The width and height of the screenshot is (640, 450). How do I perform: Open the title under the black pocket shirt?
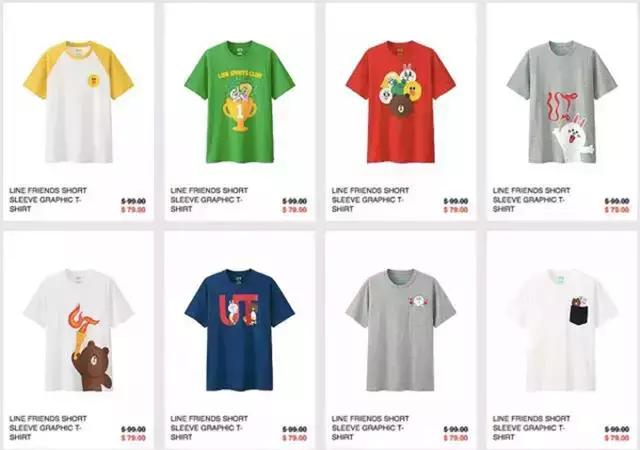[531, 428]
